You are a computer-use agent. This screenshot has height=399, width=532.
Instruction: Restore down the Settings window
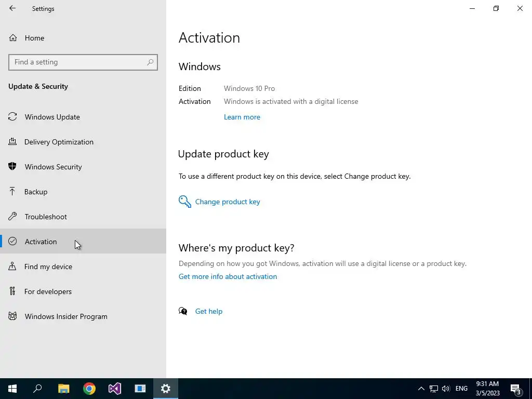pos(496,8)
